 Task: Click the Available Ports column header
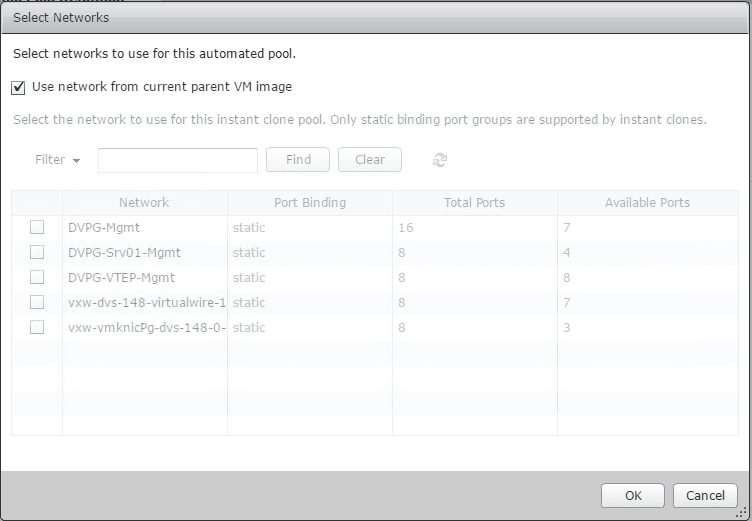[647, 202]
